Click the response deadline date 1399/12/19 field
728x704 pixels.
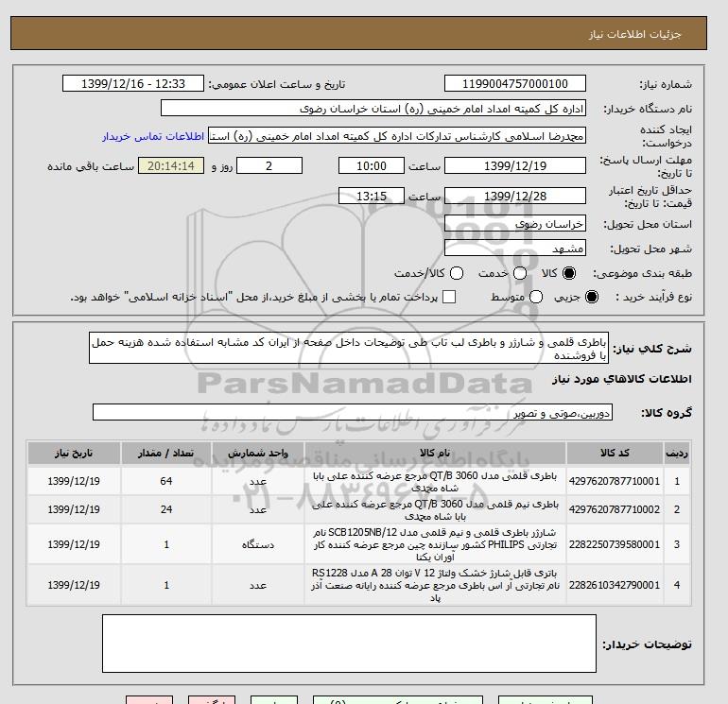[515, 165]
